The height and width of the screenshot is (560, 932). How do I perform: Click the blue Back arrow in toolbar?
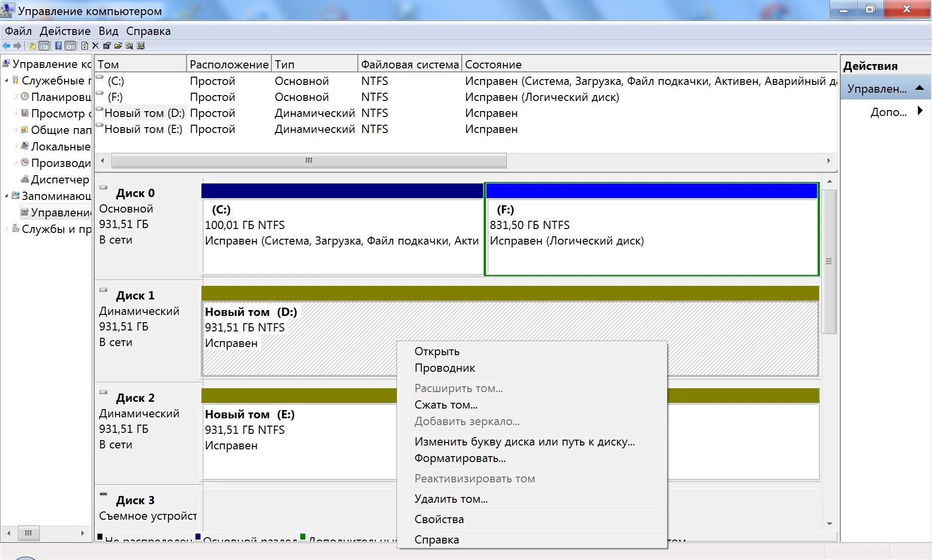pos(6,46)
